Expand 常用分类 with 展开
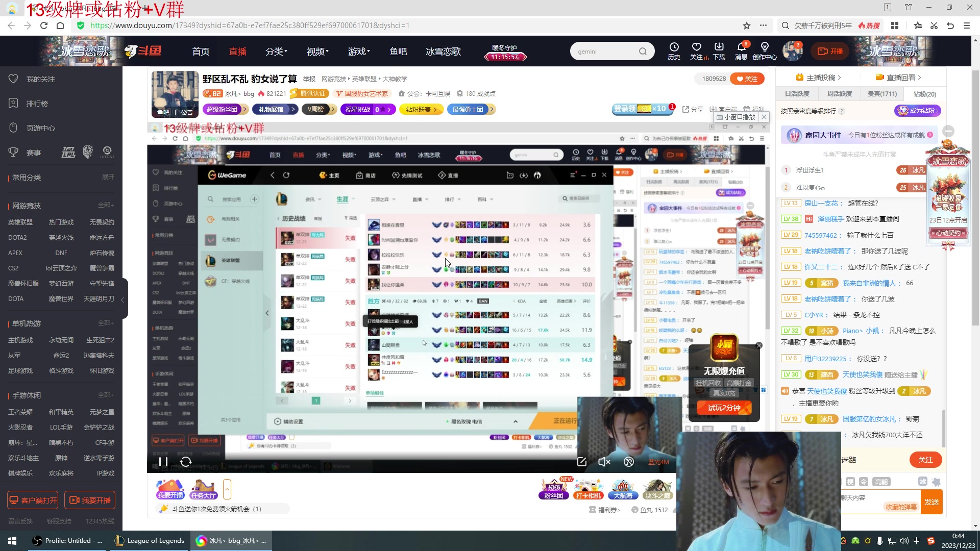 [108, 177]
